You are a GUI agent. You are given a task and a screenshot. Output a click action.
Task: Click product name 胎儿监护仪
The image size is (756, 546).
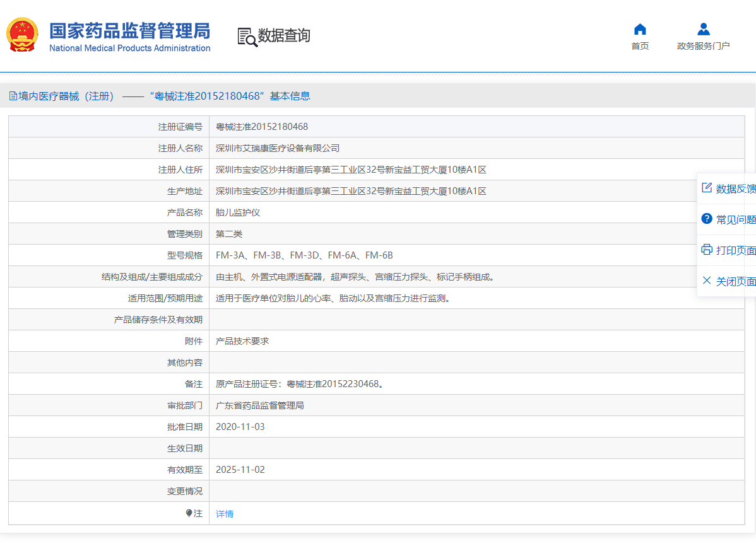pyautogui.click(x=238, y=212)
